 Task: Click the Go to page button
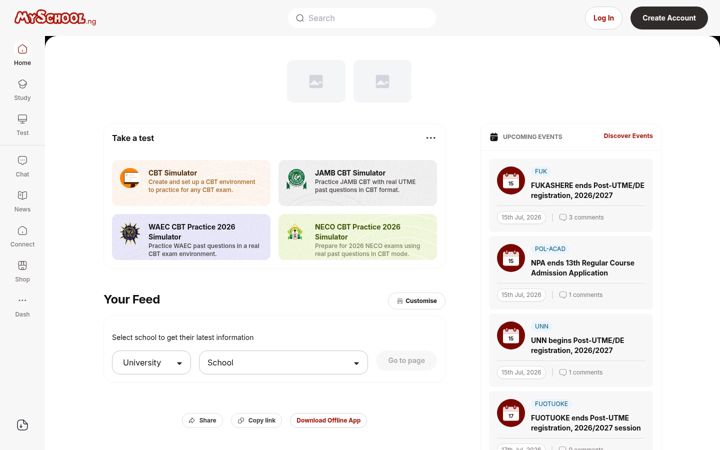coord(406,360)
